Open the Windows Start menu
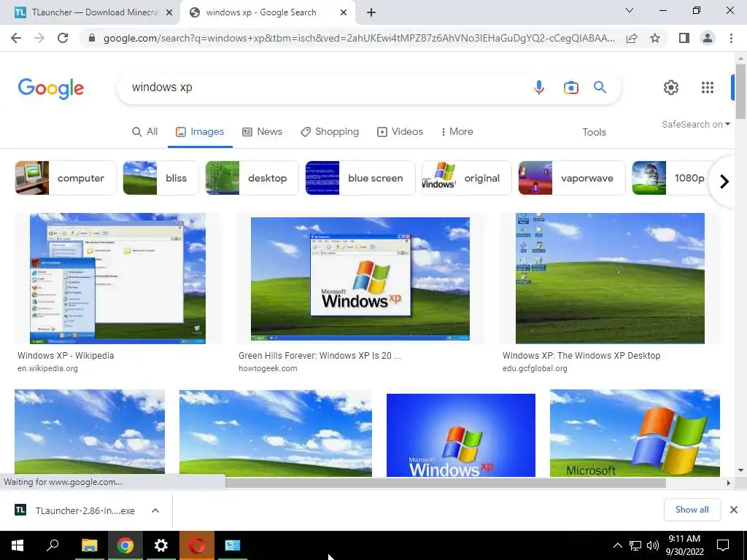Viewport: 747px width, 560px height. click(18, 545)
